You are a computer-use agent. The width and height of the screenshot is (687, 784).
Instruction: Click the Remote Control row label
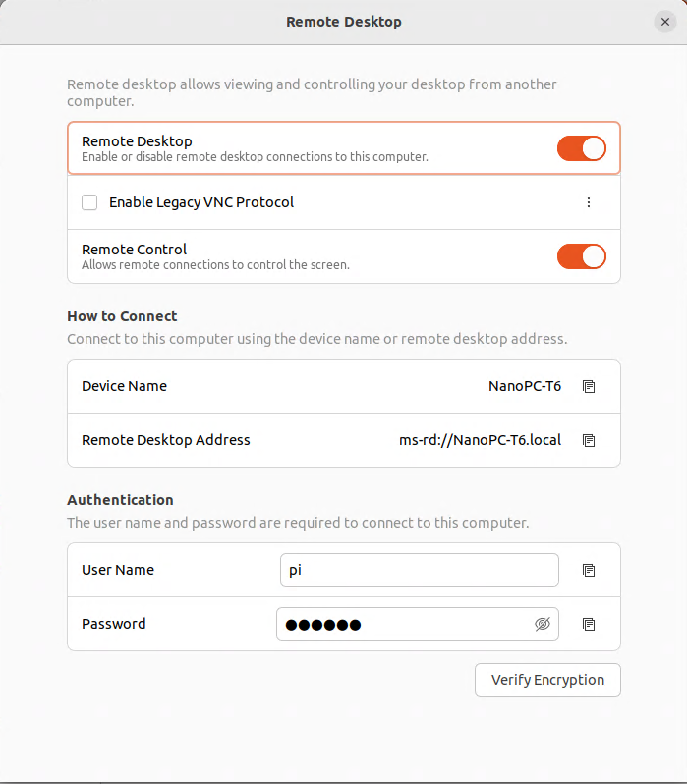coord(134,249)
